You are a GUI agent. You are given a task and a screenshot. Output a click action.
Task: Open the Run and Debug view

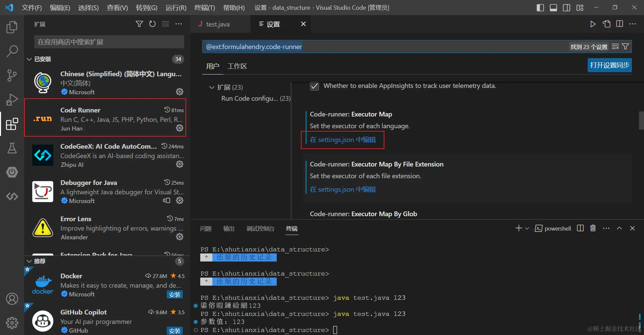click(x=12, y=99)
